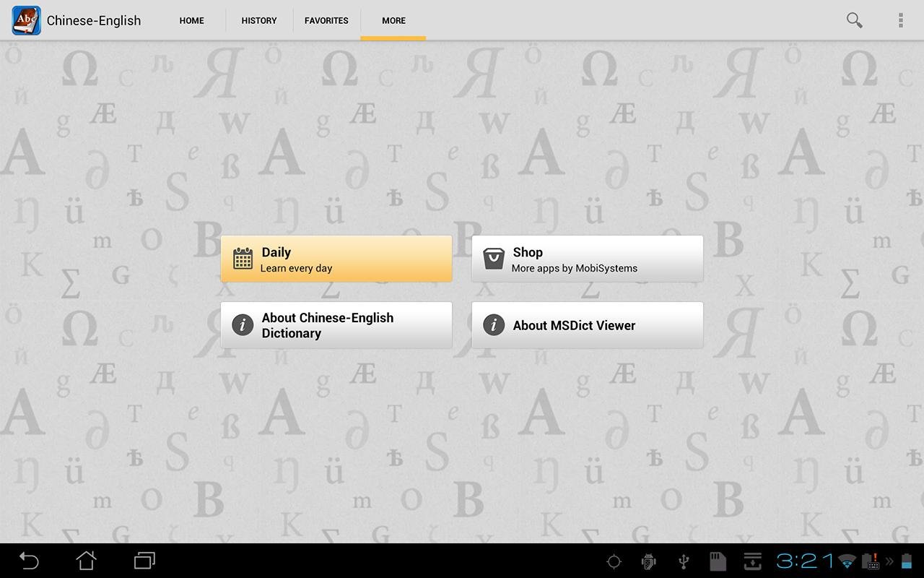Open the clock showing 3:21
This screenshot has width=924, height=578.
click(x=804, y=561)
